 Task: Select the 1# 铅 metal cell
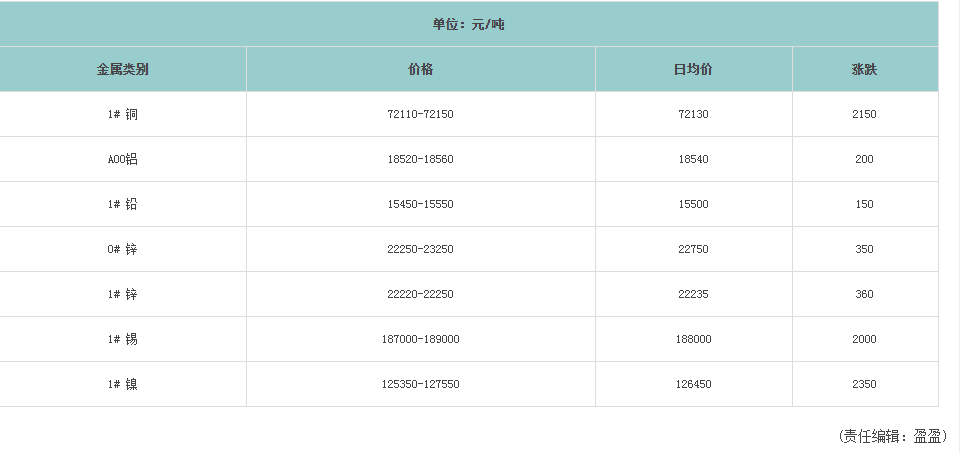tap(123, 205)
